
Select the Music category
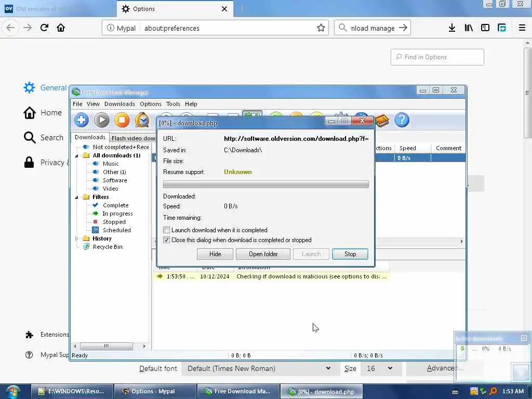pyautogui.click(x=111, y=164)
